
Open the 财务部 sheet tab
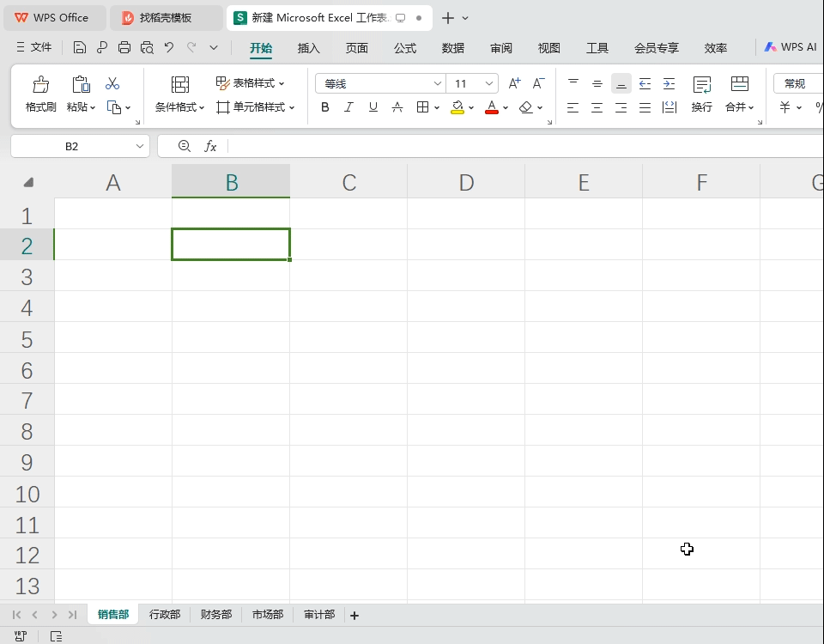click(x=216, y=615)
